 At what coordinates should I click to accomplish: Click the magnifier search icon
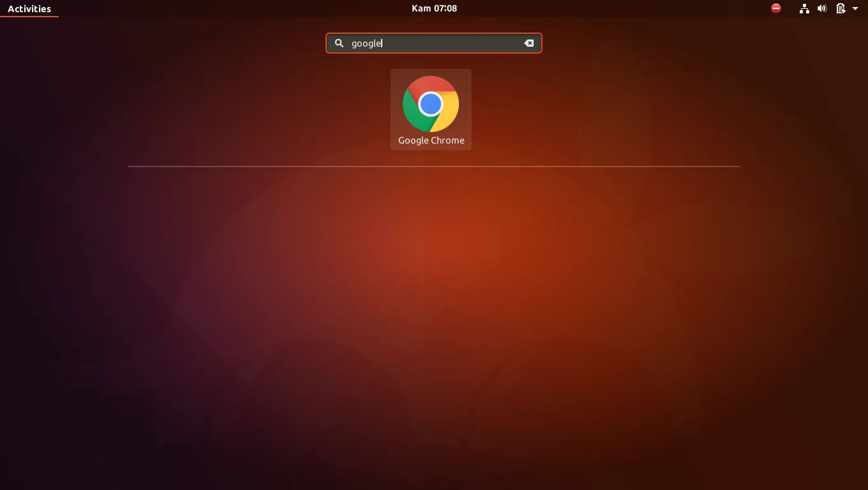pyautogui.click(x=339, y=43)
